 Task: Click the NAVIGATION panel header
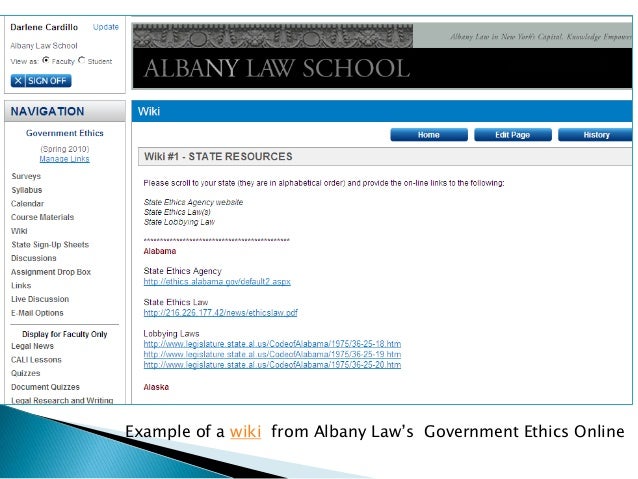tap(65, 111)
